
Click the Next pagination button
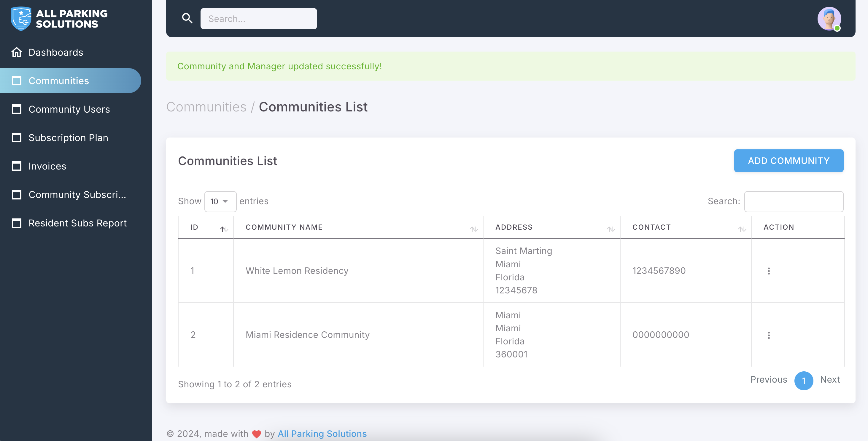click(x=830, y=380)
